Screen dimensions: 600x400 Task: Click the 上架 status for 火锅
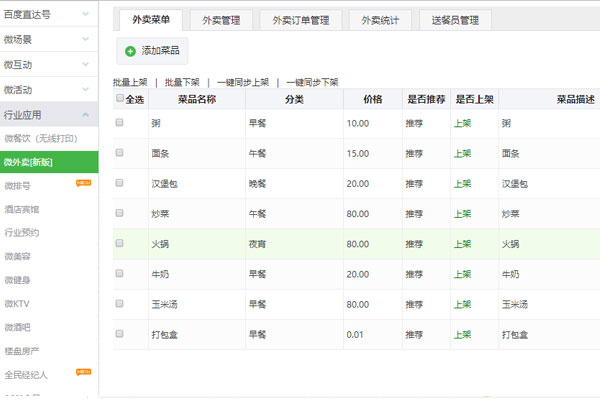point(462,244)
